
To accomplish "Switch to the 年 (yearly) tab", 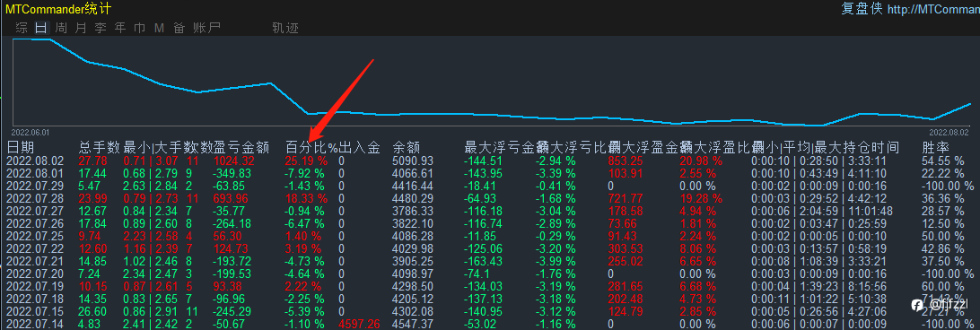I will [x=120, y=28].
